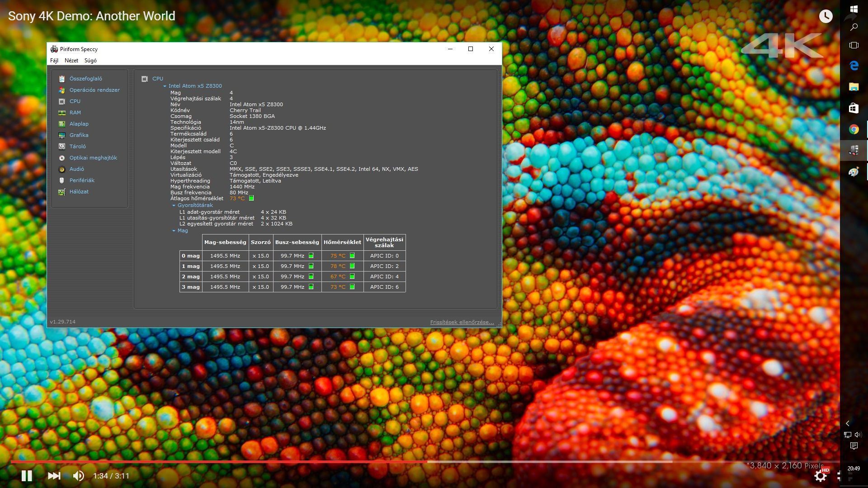Click the 78 °C temperature in the 1 mag row
This screenshot has height=488, width=868.
click(338, 266)
